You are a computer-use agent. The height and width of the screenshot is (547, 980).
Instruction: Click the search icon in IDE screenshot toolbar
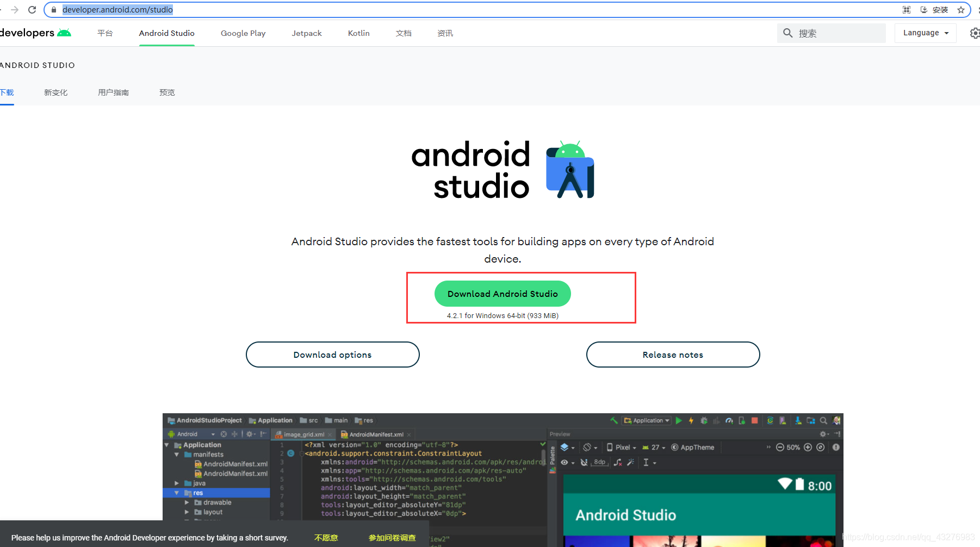point(823,420)
